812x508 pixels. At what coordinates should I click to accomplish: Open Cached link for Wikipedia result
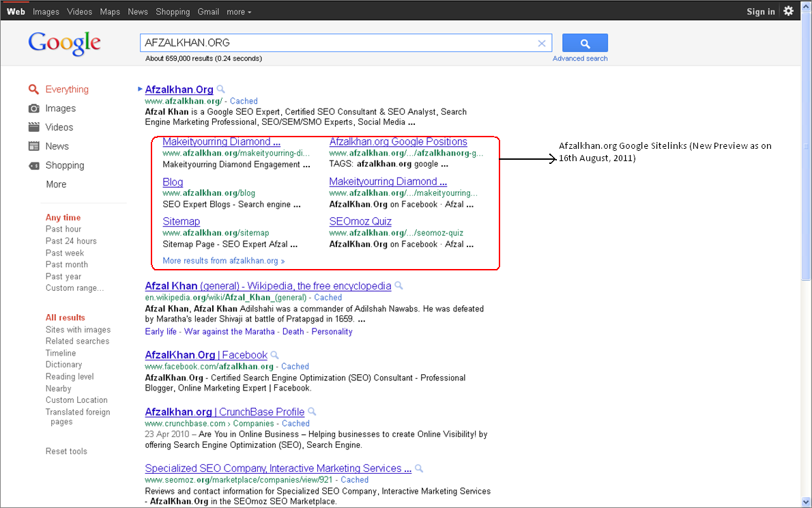tap(328, 298)
